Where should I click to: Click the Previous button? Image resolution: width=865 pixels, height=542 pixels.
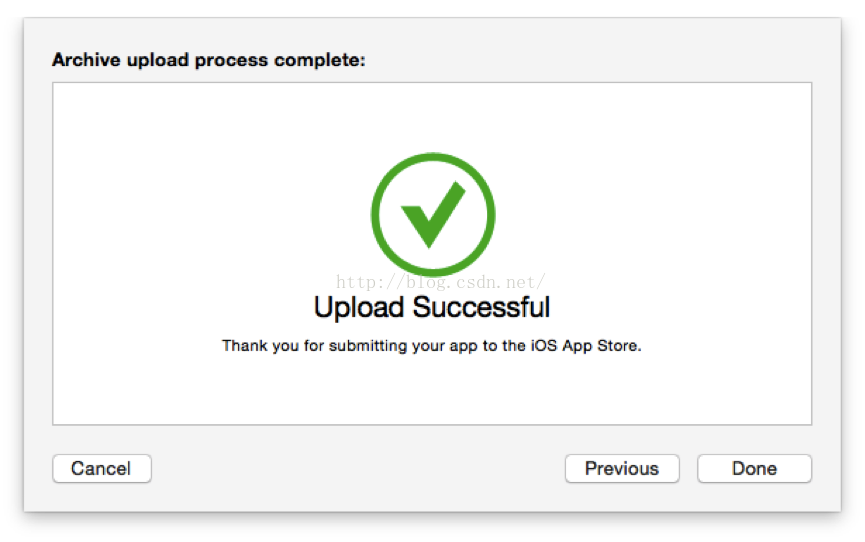pos(621,468)
